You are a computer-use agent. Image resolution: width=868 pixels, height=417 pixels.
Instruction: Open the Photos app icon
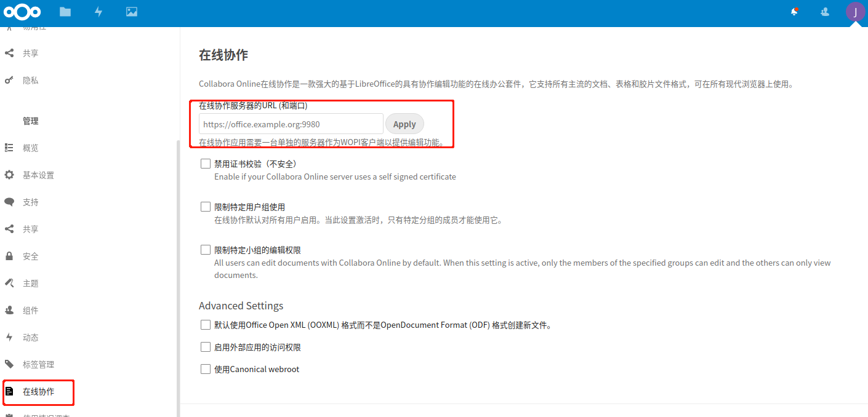click(131, 12)
